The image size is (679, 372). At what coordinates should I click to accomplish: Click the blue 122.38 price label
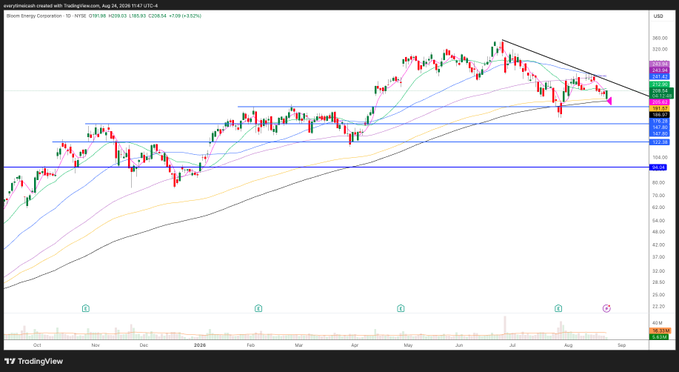(660, 142)
